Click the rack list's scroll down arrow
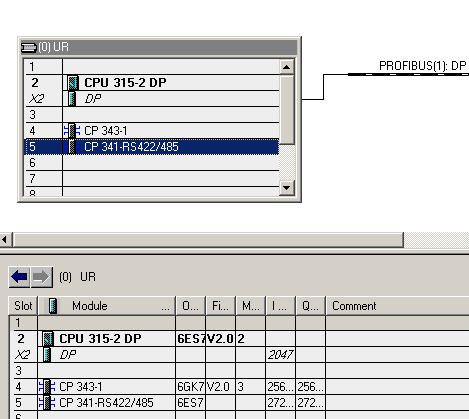The height and width of the screenshot is (419, 469). (286, 188)
